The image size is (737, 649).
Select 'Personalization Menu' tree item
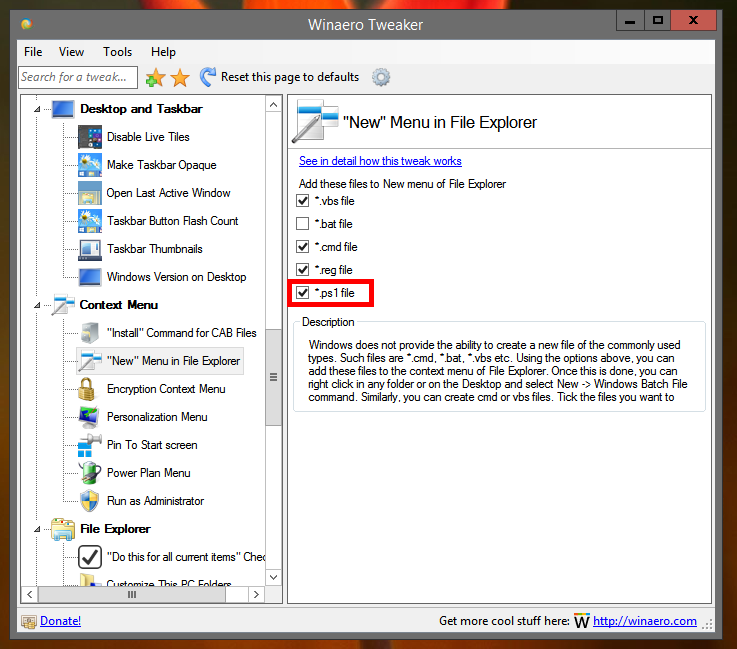157,417
